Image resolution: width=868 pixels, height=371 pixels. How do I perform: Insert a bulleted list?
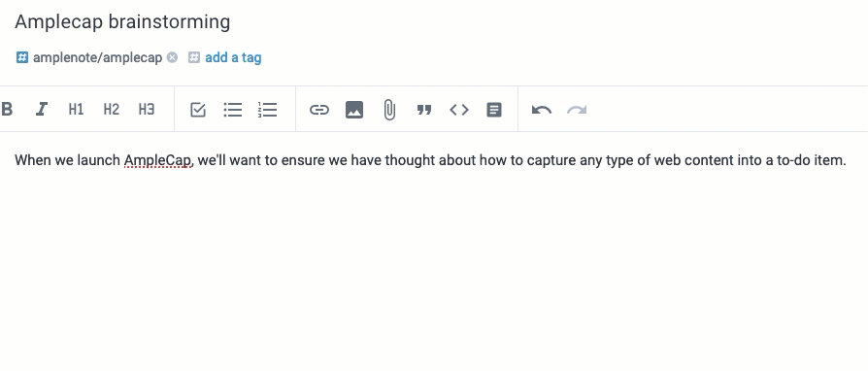click(233, 110)
